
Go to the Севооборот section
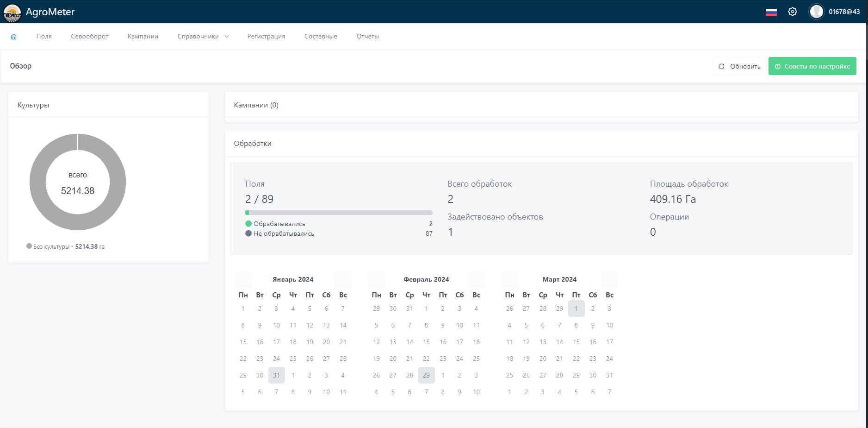(90, 37)
